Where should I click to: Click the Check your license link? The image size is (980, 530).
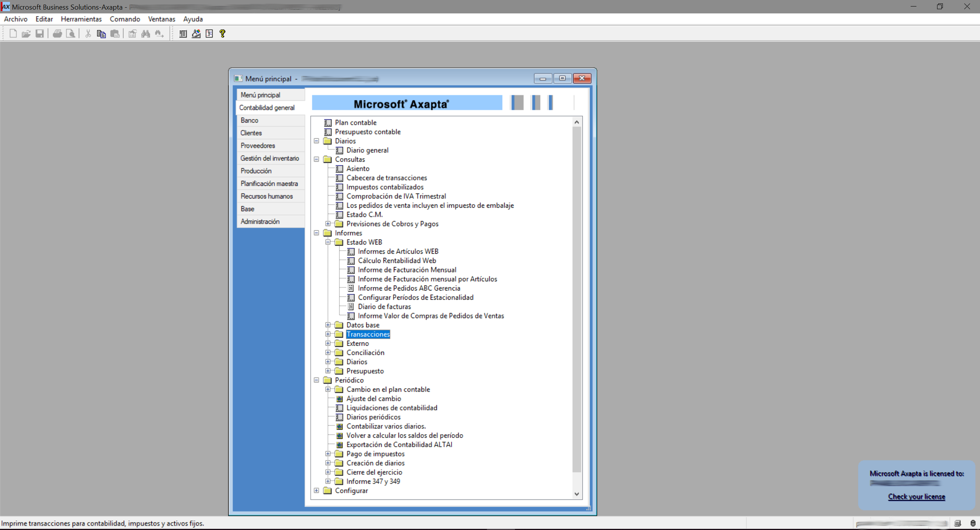[916, 497]
